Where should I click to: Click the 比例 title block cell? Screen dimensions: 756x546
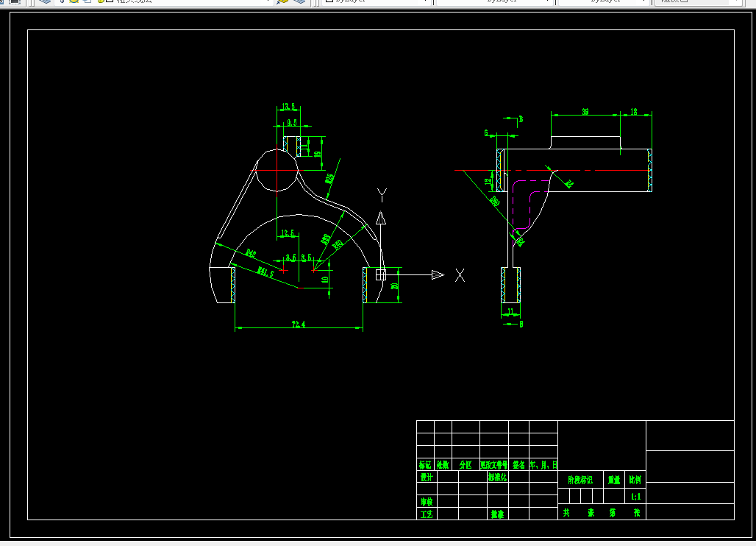pos(635,480)
